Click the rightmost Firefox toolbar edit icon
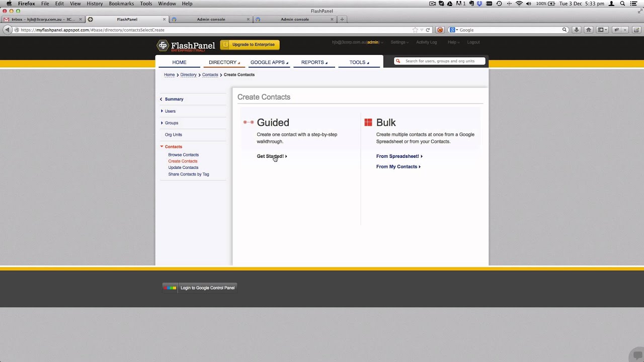This screenshot has width=644, height=362. coord(636,30)
